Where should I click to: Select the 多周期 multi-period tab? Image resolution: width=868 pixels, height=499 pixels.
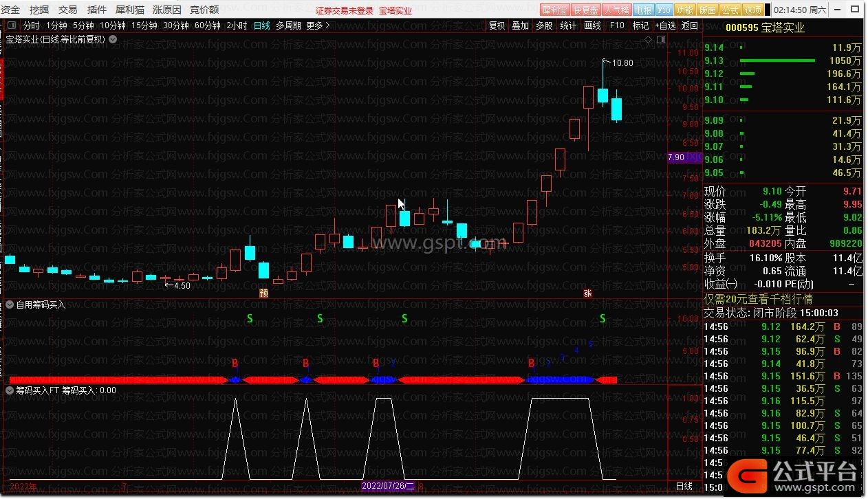[x=288, y=25]
